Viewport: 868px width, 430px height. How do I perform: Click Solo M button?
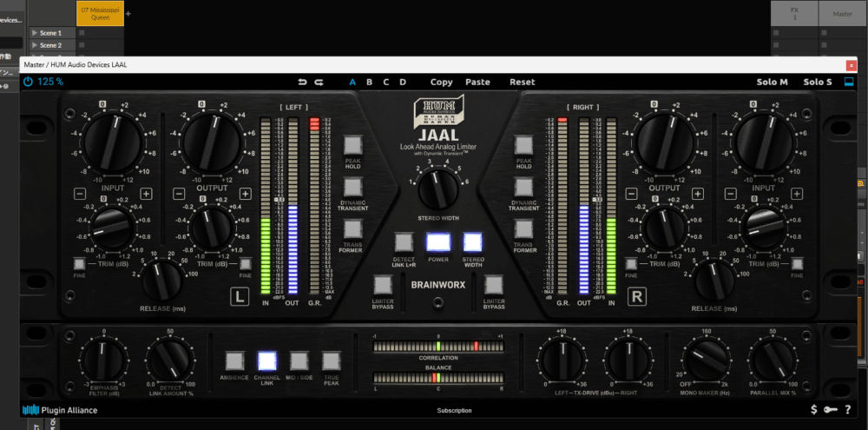point(773,82)
